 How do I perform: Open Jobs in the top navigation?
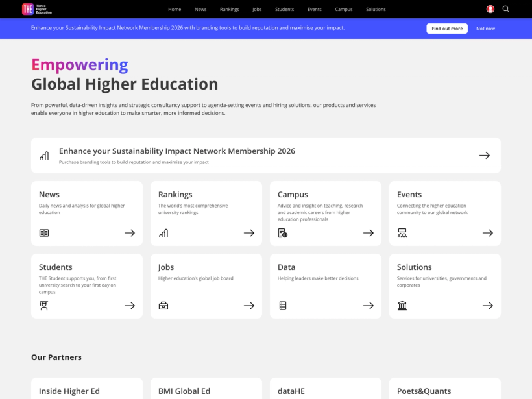click(x=257, y=10)
